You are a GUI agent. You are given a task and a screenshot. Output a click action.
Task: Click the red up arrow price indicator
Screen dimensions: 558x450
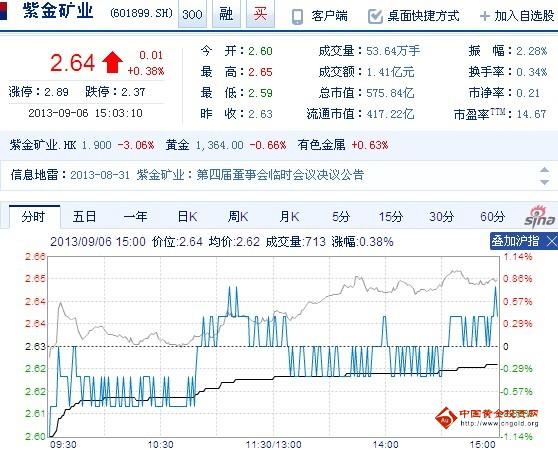tap(112, 62)
